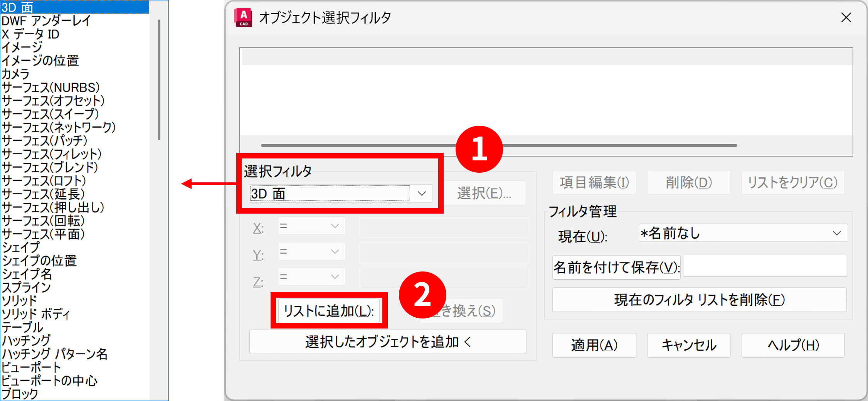Choose ハッチング in the filter list
The image size is (868, 401).
click(26, 340)
